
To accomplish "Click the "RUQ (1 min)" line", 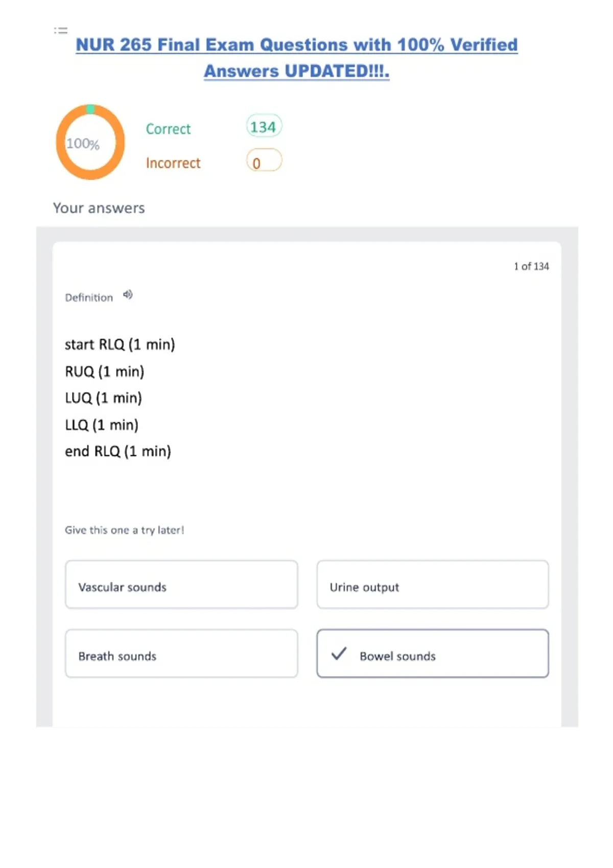I will pos(105,372).
